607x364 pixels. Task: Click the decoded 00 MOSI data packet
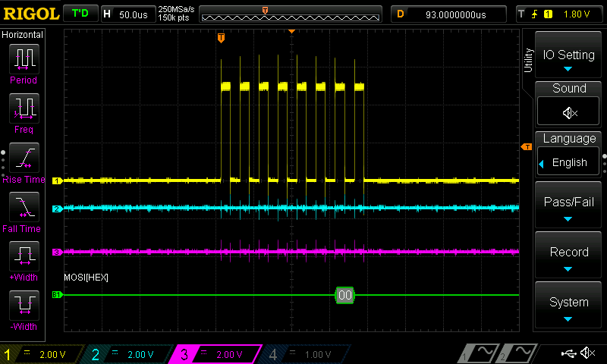[x=344, y=296]
